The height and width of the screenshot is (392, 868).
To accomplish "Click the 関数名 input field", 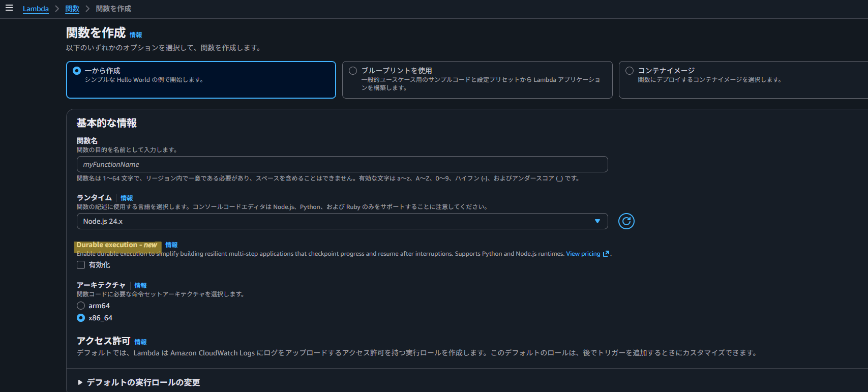I will tap(342, 164).
